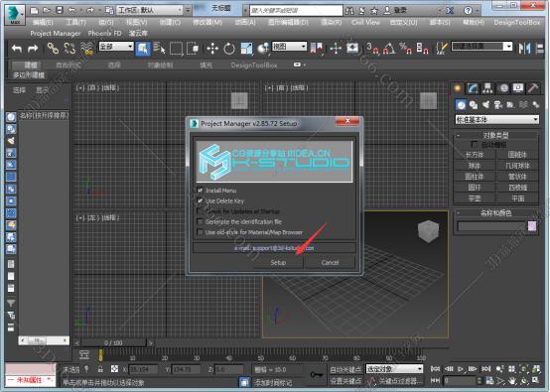Click the support e-mail link
Image resolution: width=550 pixels, height=392 pixels.
tap(274, 248)
